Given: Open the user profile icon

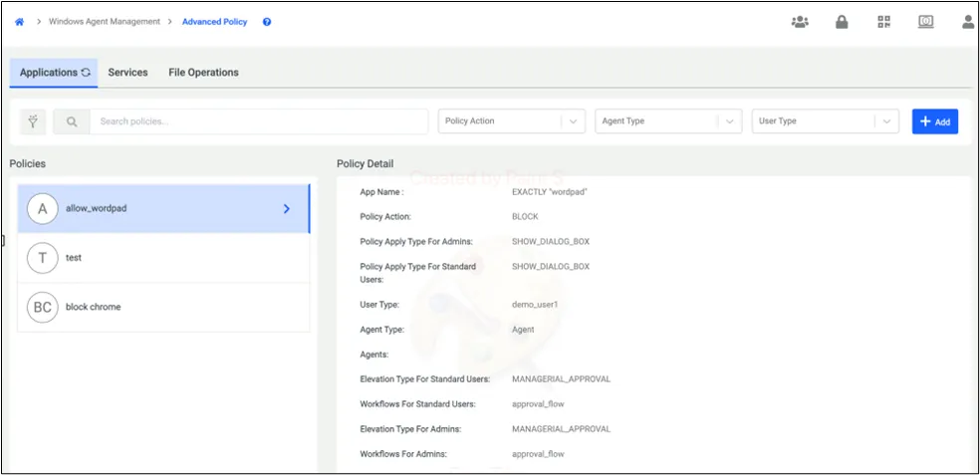Looking at the screenshot, I should coord(968,22).
